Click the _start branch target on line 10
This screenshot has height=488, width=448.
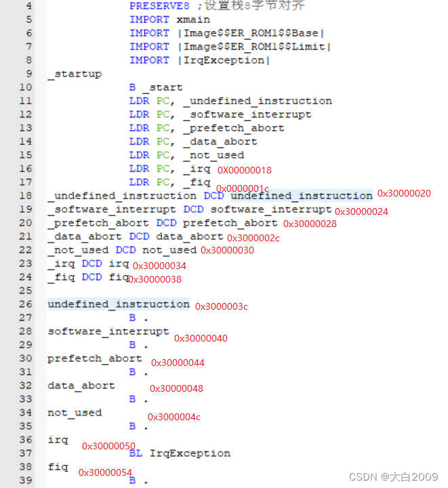click(163, 87)
